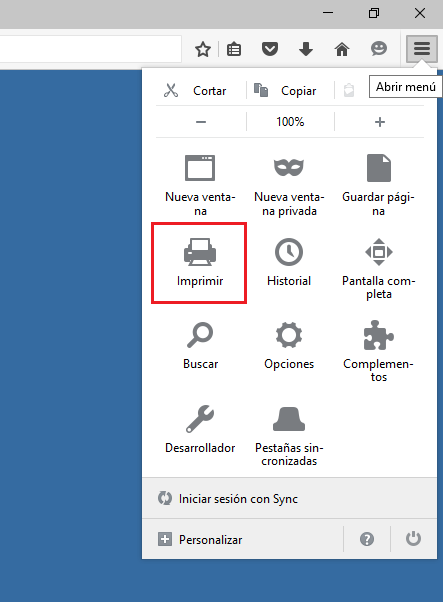Open Nueva ventana window icon

[x=200, y=168]
